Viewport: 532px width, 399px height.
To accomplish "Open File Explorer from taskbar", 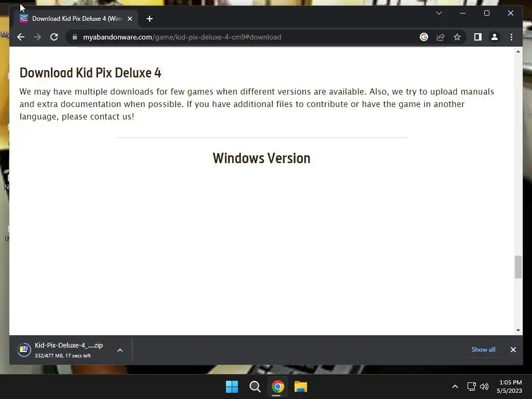I will [x=301, y=387].
